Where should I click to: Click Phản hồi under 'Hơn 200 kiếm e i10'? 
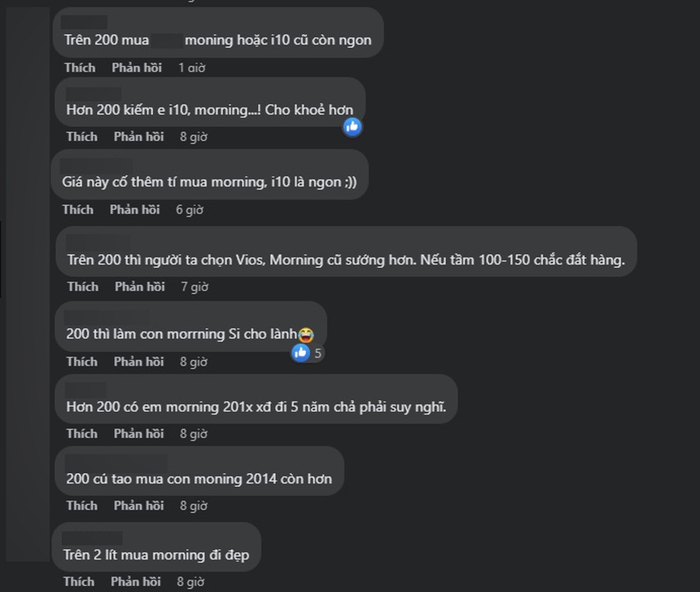click(x=138, y=137)
